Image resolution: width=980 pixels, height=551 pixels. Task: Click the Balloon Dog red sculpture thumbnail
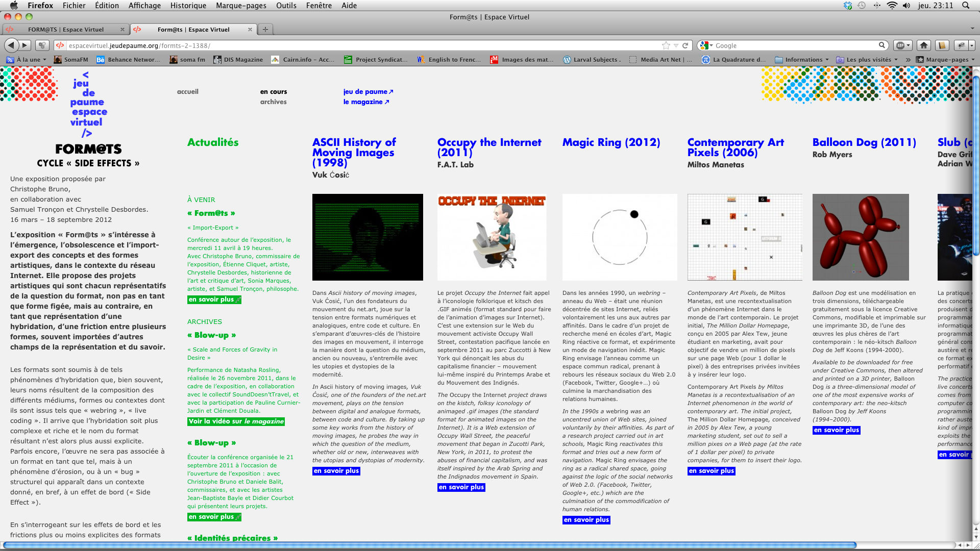point(861,237)
